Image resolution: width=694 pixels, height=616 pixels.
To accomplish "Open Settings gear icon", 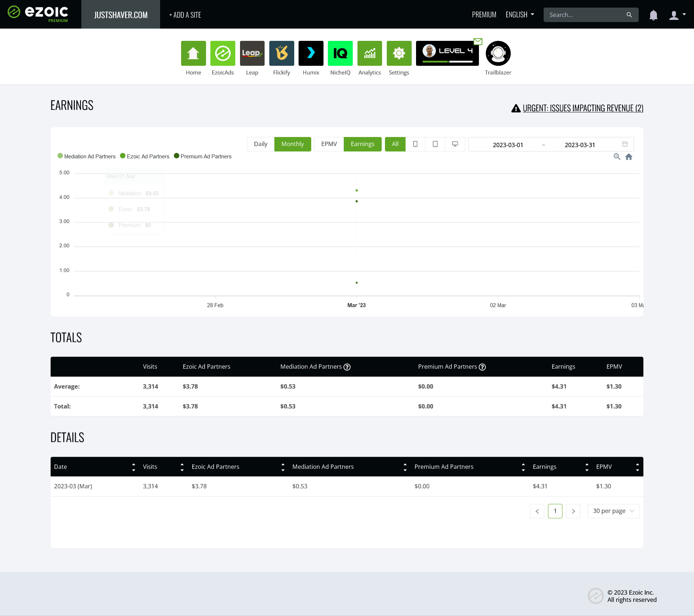I will pyautogui.click(x=399, y=53).
